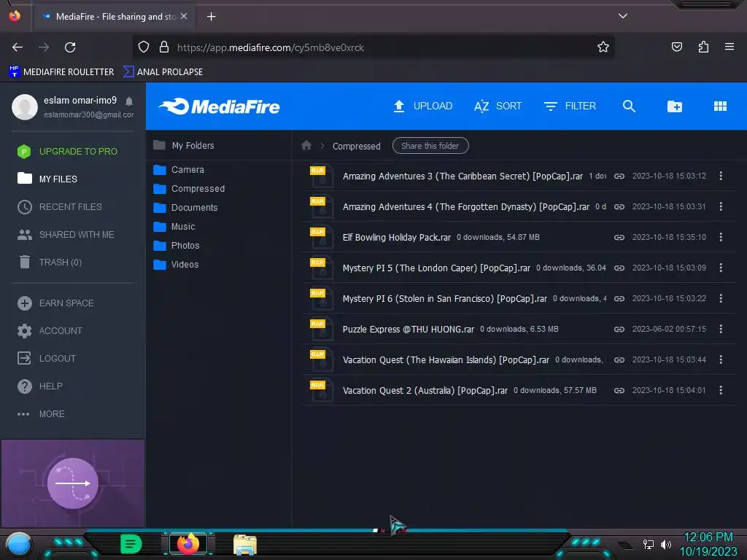Image resolution: width=747 pixels, height=560 pixels.
Task: Click the purple promo arrow circle
Action: click(x=73, y=483)
